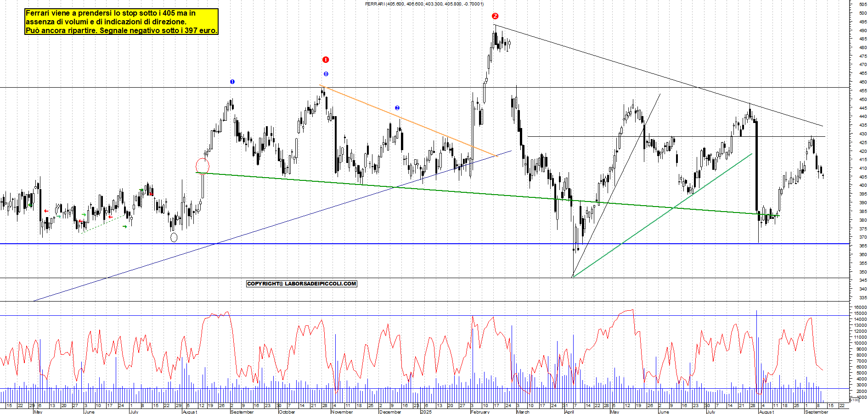Click the 405 price level on the price axis

pos(862,177)
